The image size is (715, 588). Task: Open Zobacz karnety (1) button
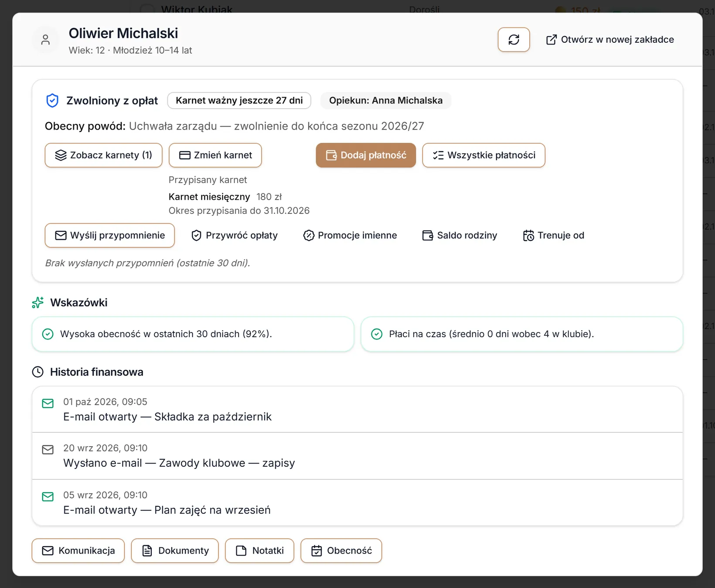pos(103,155)
